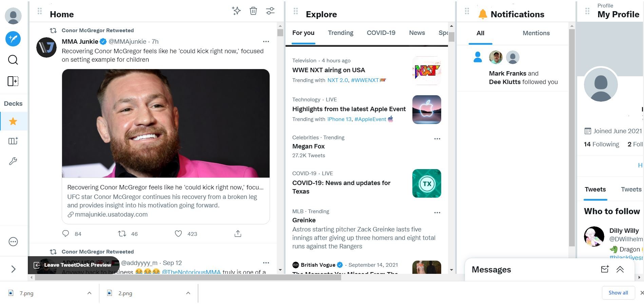The image size is (644, 305).
Task: Switch to the News tab in Explore
Action: point(417,33)
